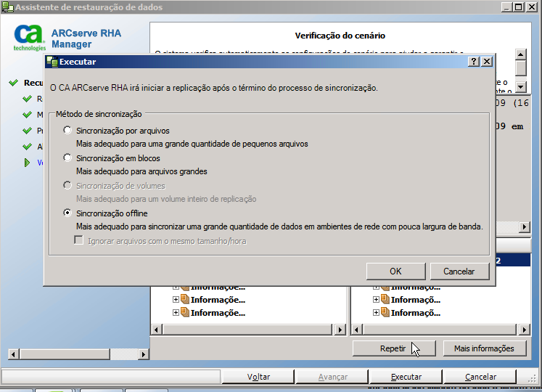This screenshot has width=542, height=392.
Task: Click left arrow of left tree scrollbar
Action: 156,330
